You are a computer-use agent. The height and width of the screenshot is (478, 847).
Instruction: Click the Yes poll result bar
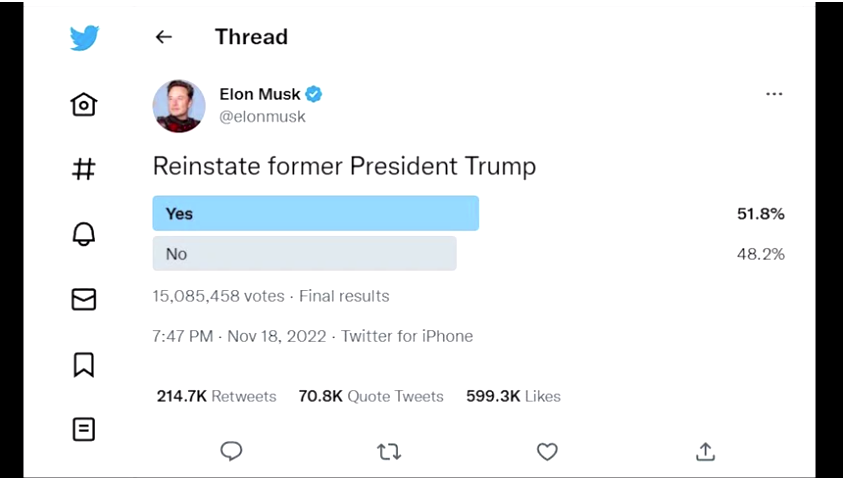coord(315,214)
